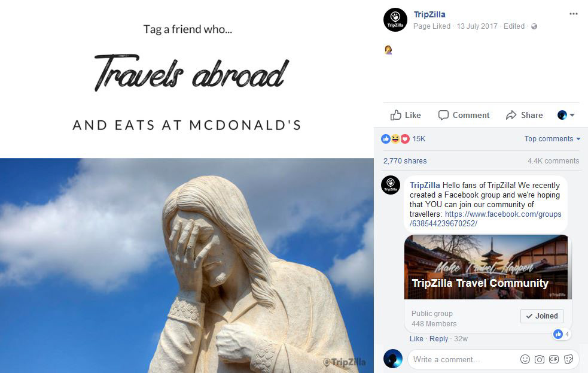Image resolution: width=588 pixels, height=373 pixels.
Task: Click the globe public audience icon
Action: point(534,26)
